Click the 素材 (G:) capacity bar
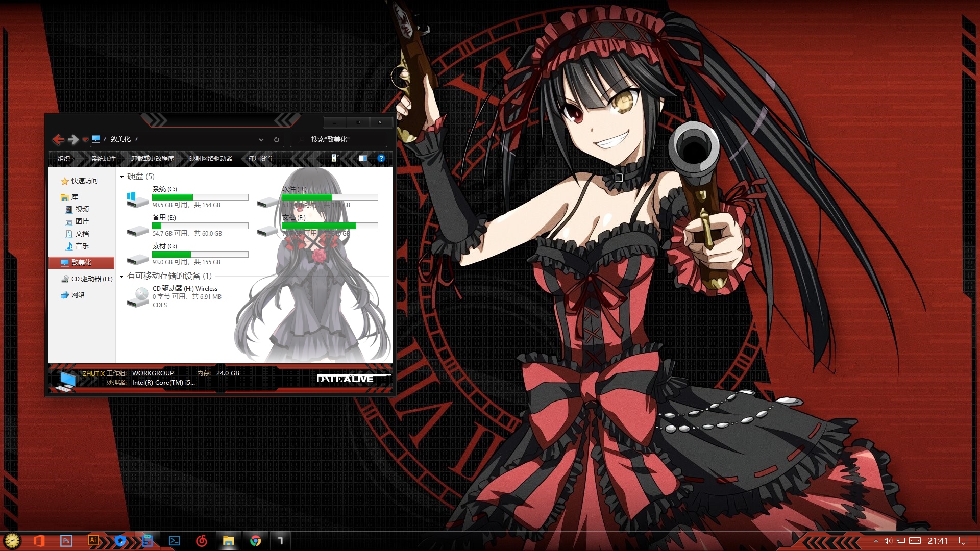980x551 pixels. click(x=200, y=254)
